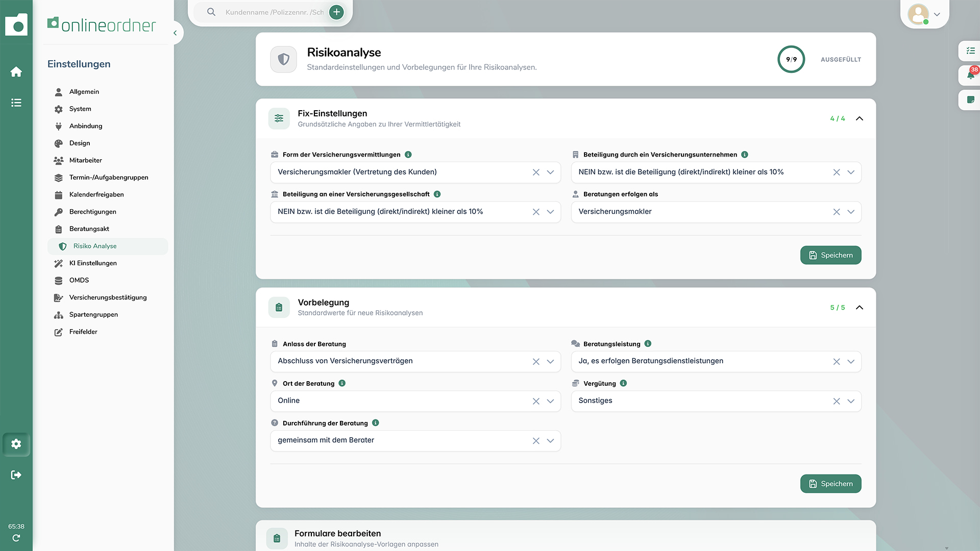Show info icon for Ort der Beratung
Viewport: 980px width, 551px height.
pyautogui.click(x=342, y=383)
